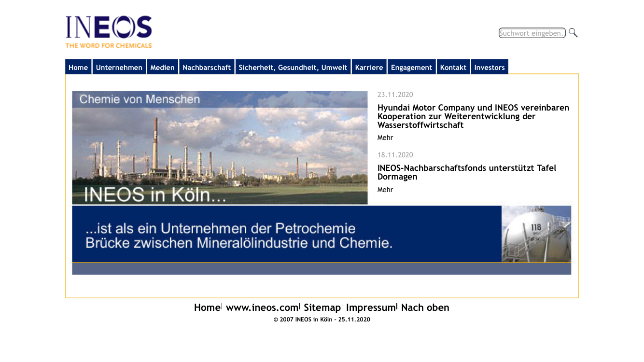Click the Impressum footer link
Viewport: 644px width, 362px height.
pos(371,307)
